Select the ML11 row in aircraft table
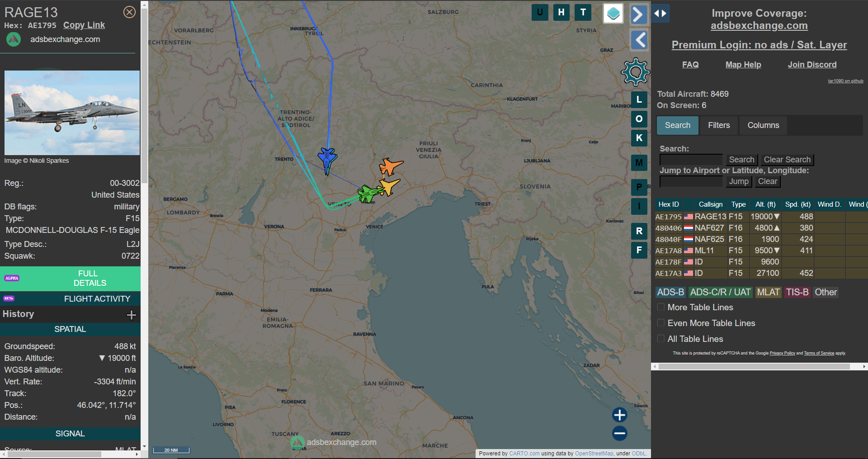 tap(761, 251)
